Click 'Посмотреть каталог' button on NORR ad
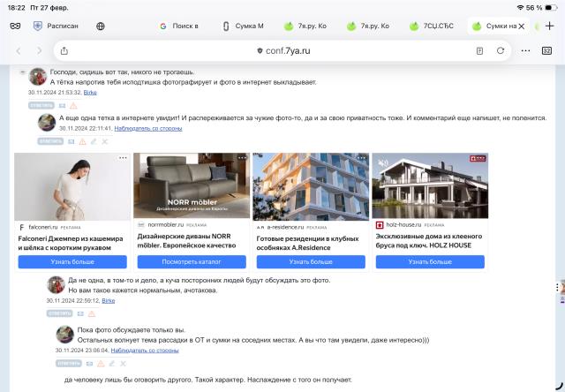Viewport: 565px width, 392px height. (192, 262)
